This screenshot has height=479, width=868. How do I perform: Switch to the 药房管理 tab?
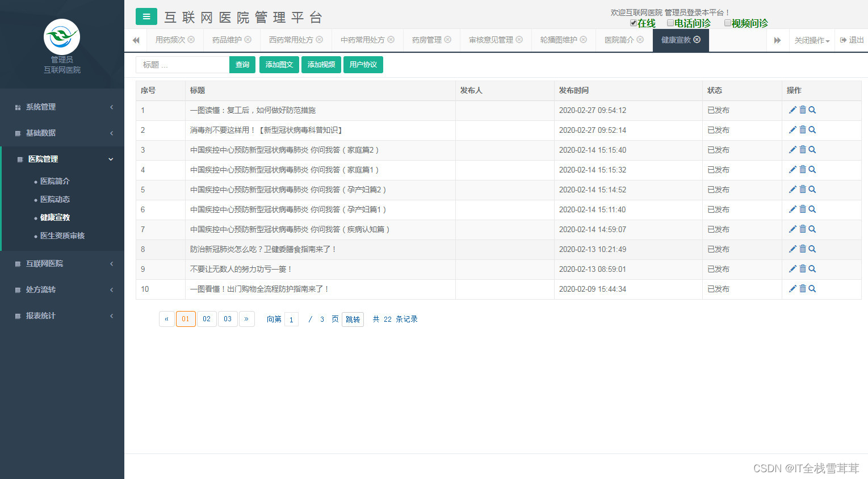tap(427, 40)
